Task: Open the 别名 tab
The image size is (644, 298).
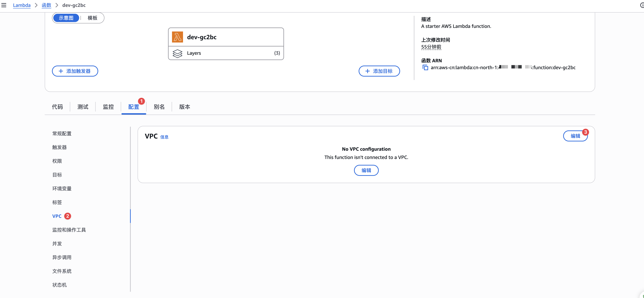Action: [159, 107]
